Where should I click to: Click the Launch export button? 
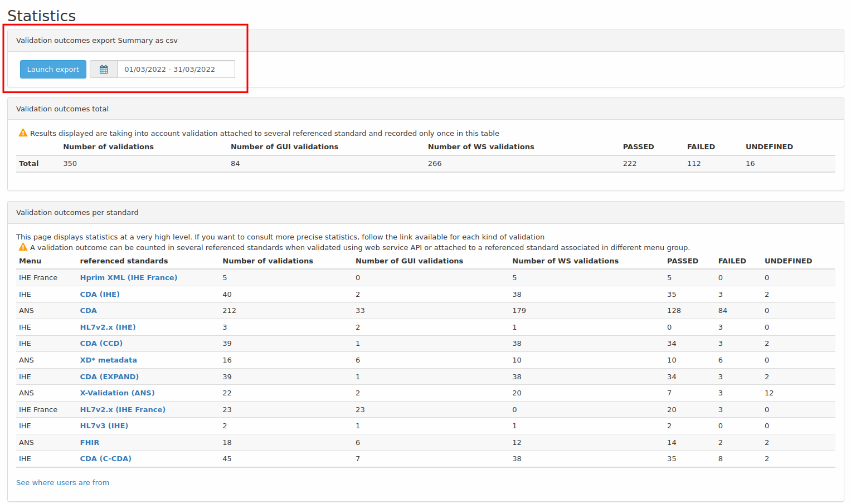click(53, 69)
